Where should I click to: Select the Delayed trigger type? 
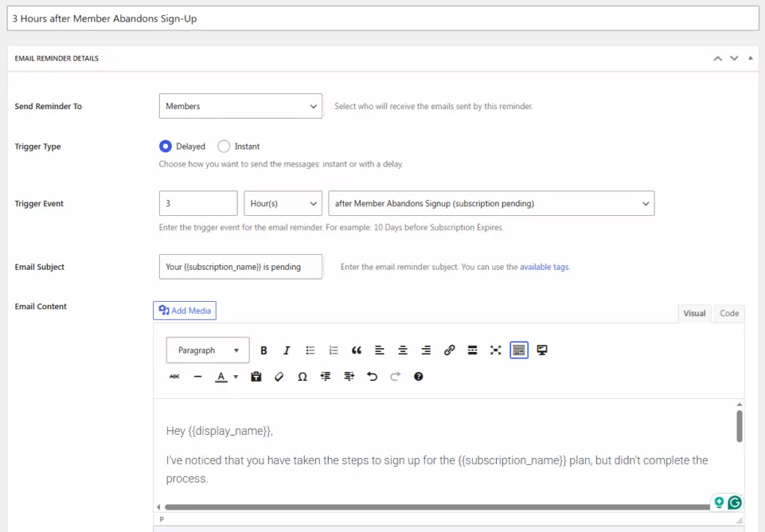(x=166, y=146)
